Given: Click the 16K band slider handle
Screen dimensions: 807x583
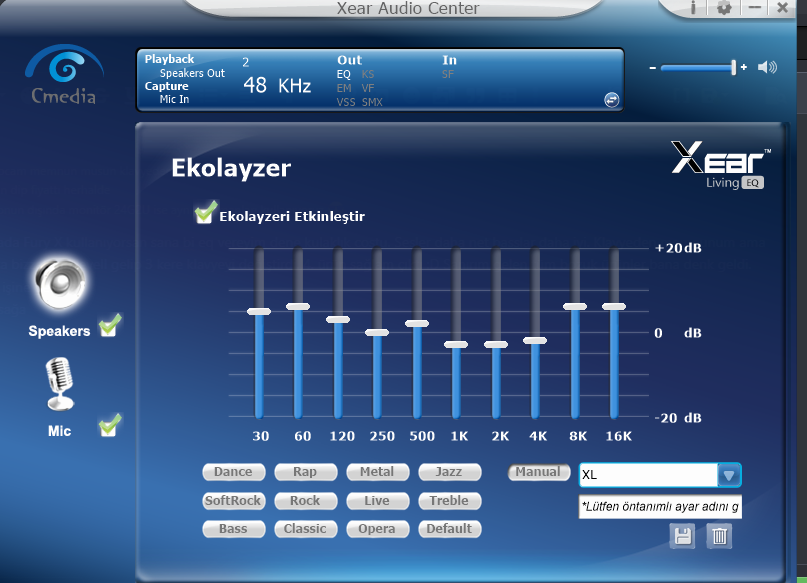Looking at the screenshot, I should 614,306.
